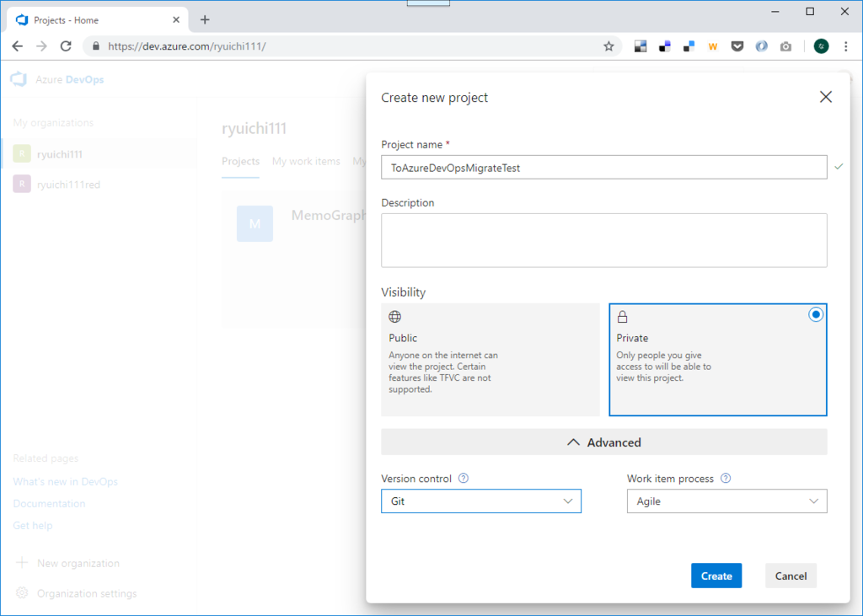Select ryuichi111 organization in sidebar
The image size is (863, 616).
[x=99, y=154]
